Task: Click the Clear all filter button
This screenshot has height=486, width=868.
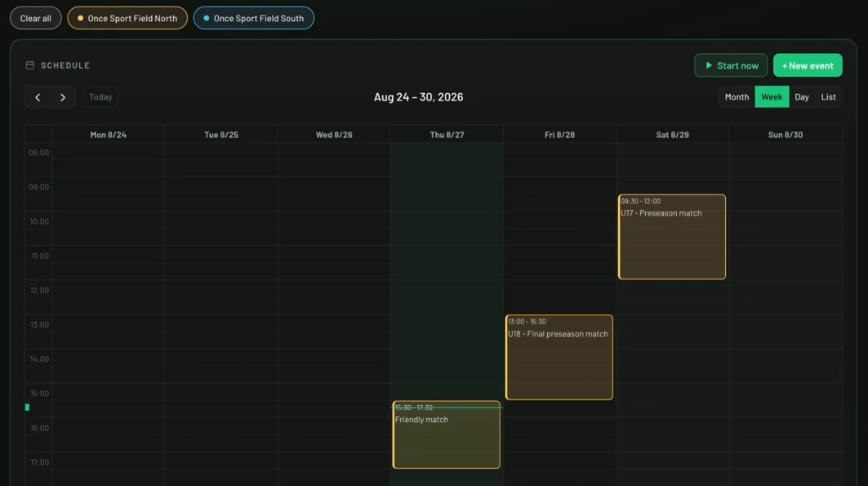Action: click(35, 18)
